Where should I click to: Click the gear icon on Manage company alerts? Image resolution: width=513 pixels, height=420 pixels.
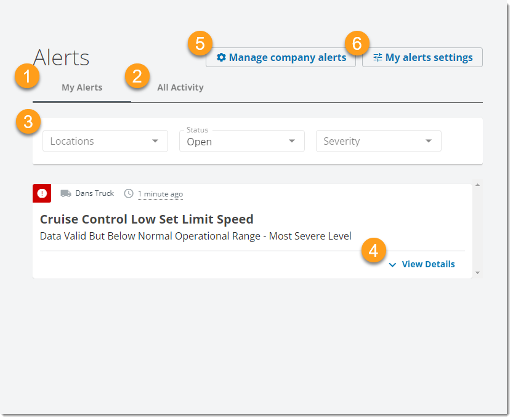[222, 57]
